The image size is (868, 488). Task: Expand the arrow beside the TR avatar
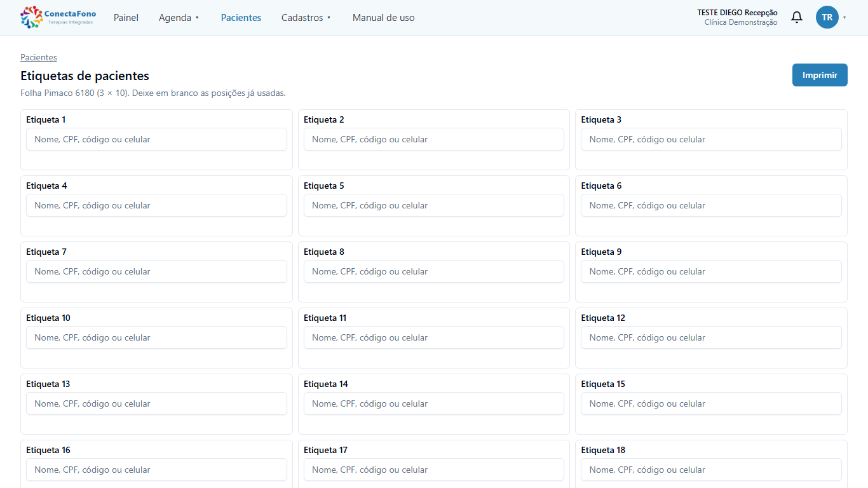844,18
